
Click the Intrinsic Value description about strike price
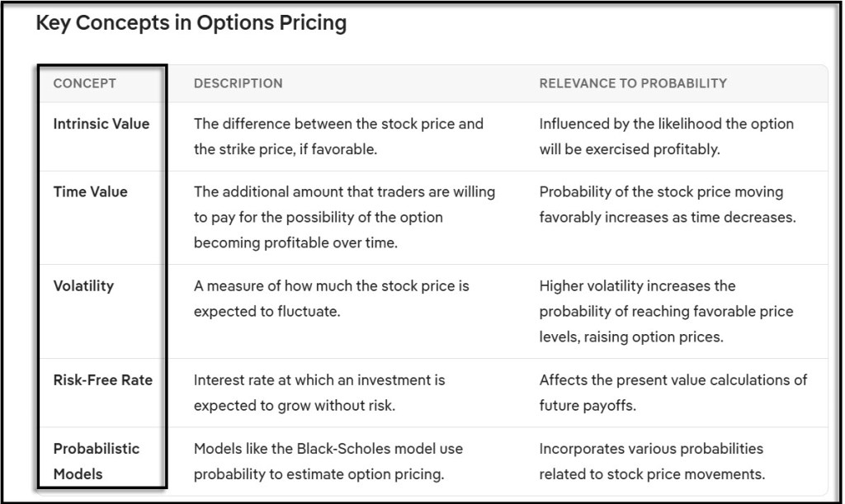338,134
